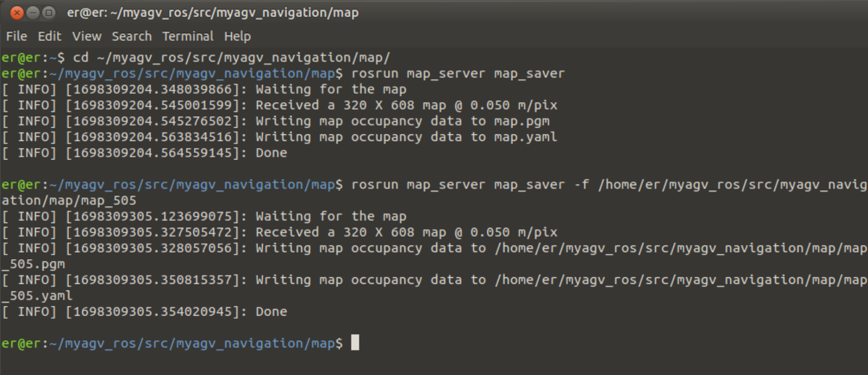This screenshot has height=375, width=868.
Task: Click the terminal cursor at the last prompt
Action: (x=355, y=342)
